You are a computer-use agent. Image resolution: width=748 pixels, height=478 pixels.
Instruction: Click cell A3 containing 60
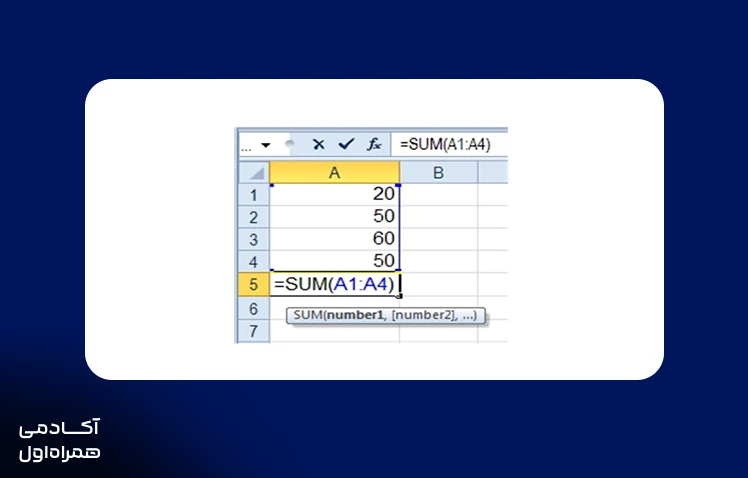point(334,239)
